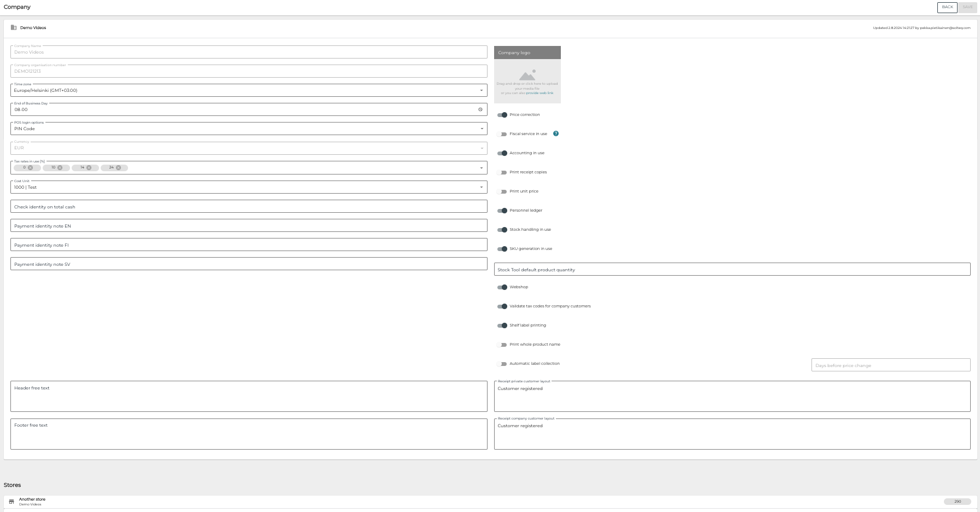Enable Automatic label collection
Viewport: 980px width, 512px height.
[x=502, y=364]
